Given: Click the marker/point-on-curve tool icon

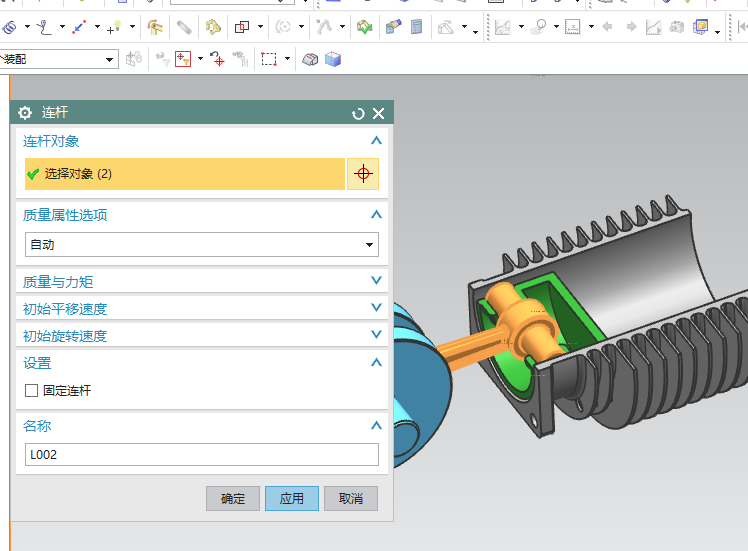Looking at the screenshot, I should [x=44, y=27].
